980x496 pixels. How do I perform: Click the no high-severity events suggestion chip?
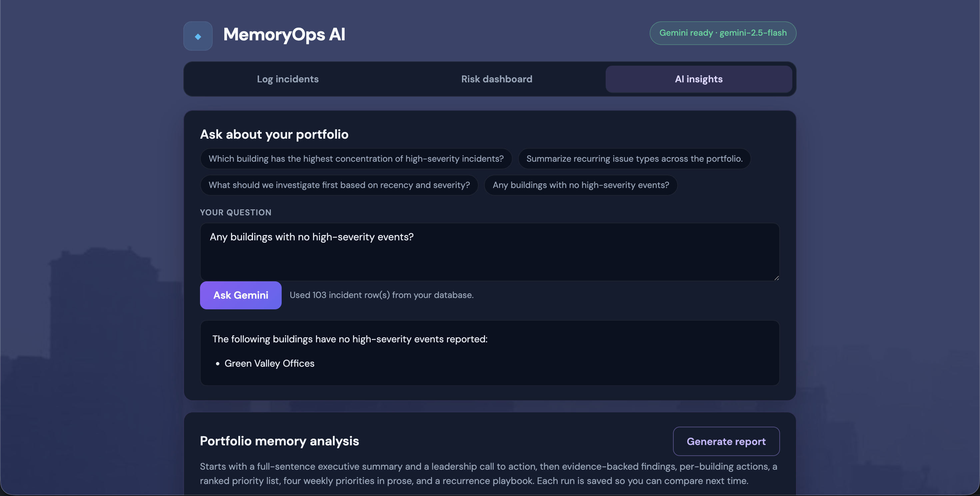click(x=581, y=185)
